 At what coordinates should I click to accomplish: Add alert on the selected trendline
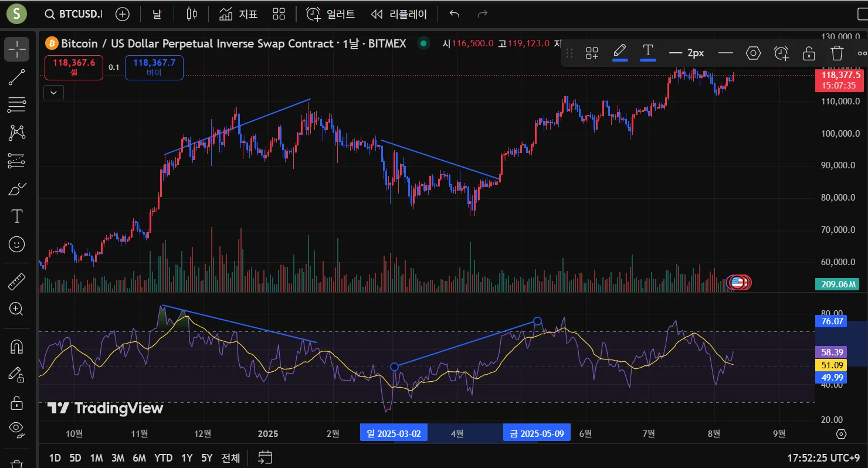point(781,53)
